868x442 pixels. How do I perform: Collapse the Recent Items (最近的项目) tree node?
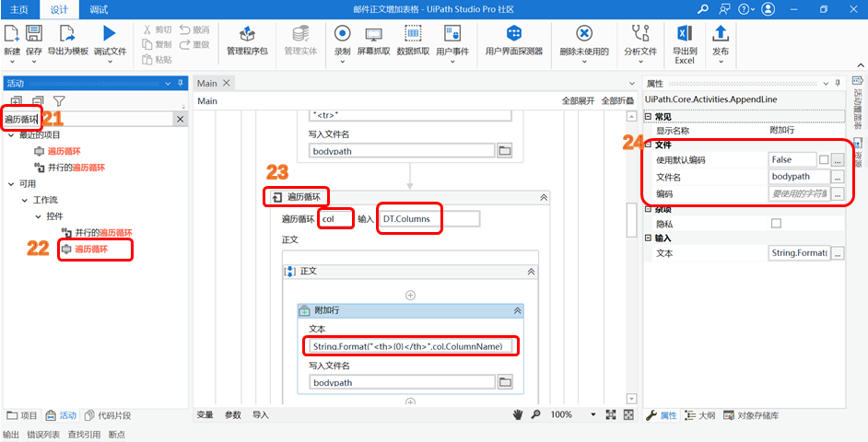11,135
